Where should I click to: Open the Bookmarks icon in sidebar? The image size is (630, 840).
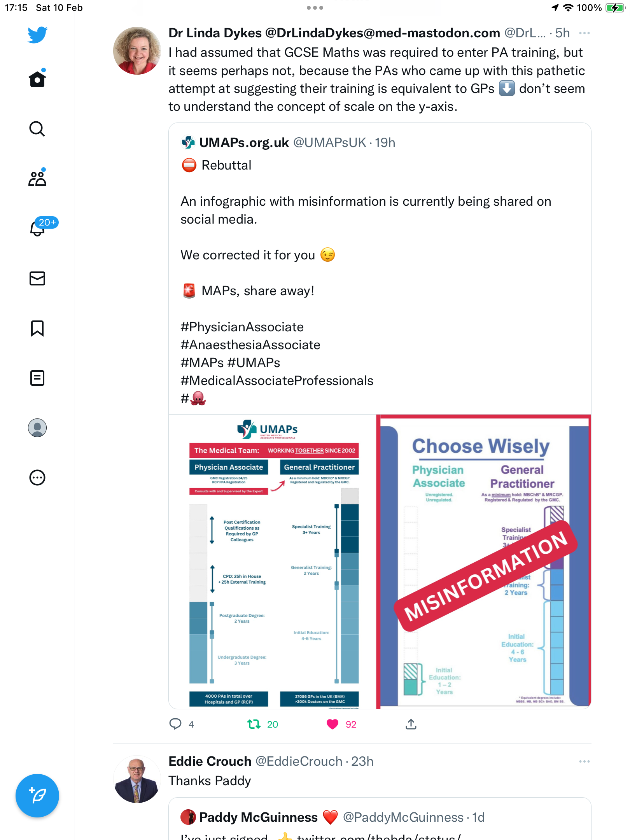point(37,328)
